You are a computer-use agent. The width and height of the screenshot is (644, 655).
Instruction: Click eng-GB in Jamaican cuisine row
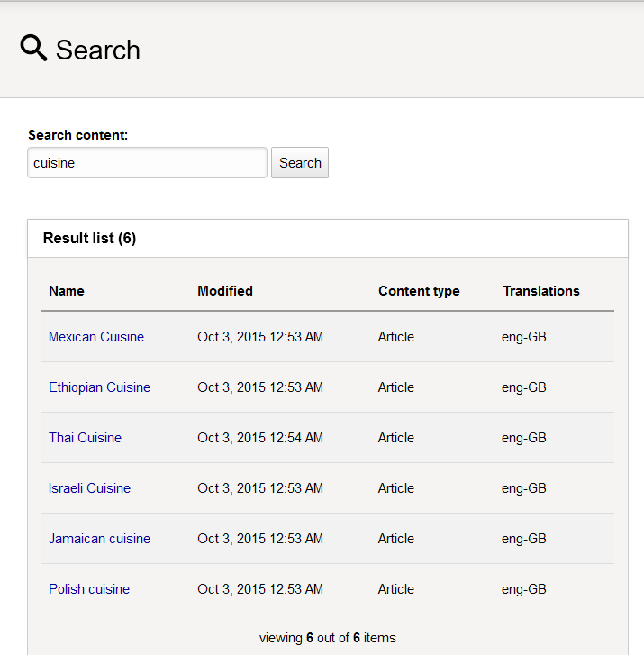click(x=523, y=539)
